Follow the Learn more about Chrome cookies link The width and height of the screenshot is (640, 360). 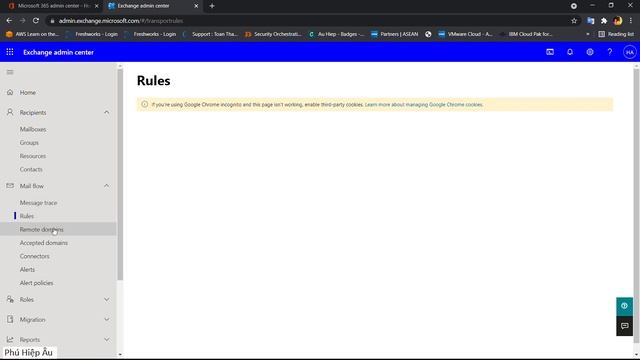424,104
